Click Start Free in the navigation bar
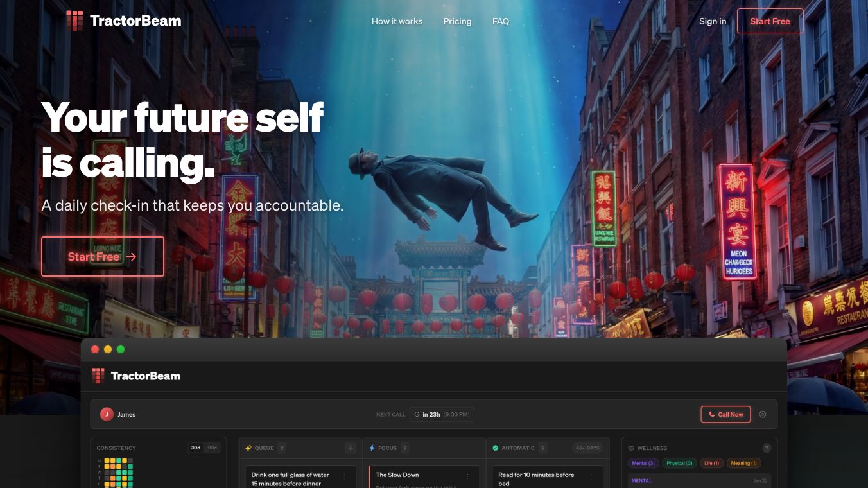 770,21
